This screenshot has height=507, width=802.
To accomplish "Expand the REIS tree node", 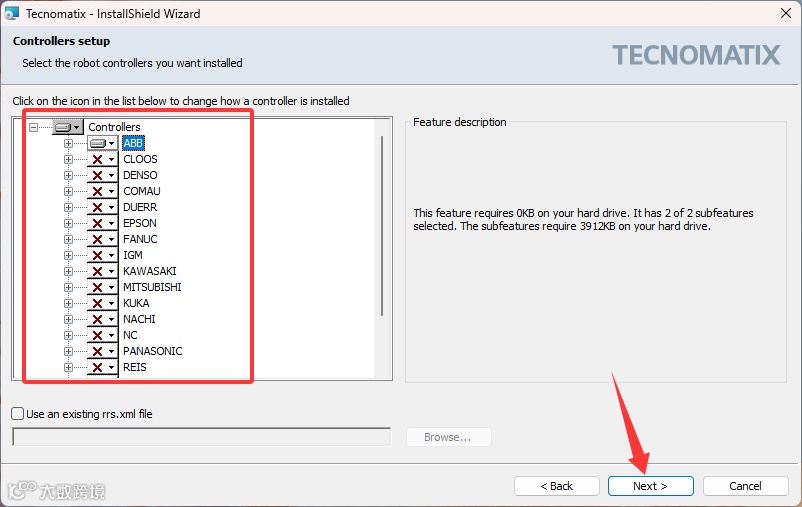I will (68, 367).
